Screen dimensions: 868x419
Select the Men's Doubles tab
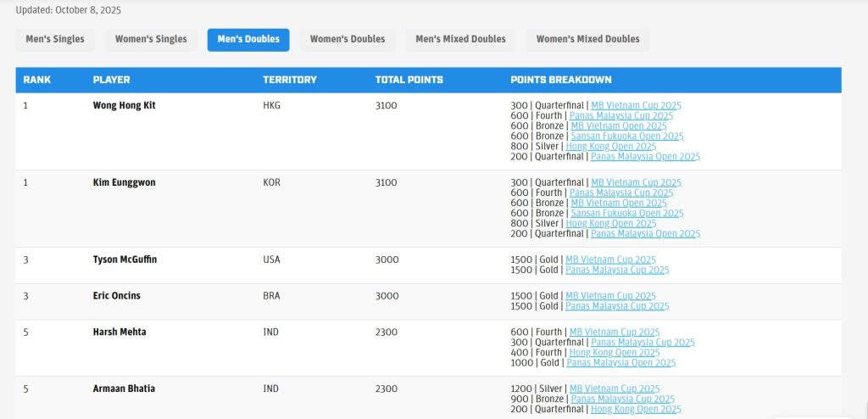248,39
